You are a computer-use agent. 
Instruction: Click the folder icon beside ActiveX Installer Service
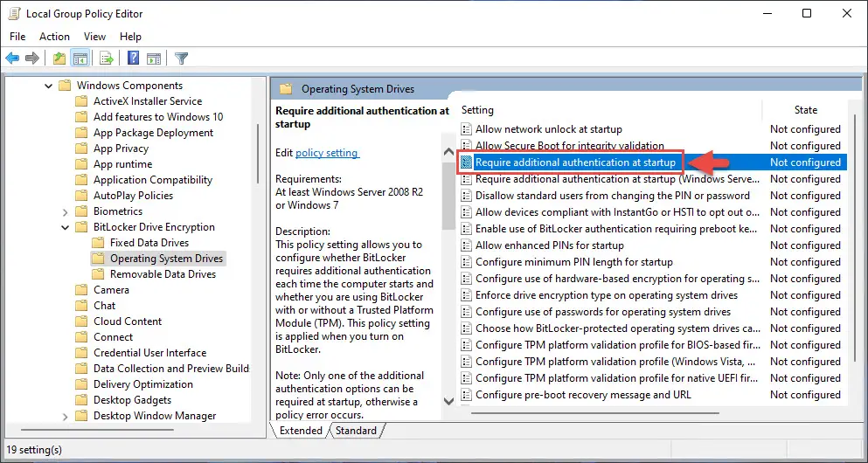point(82,101)
